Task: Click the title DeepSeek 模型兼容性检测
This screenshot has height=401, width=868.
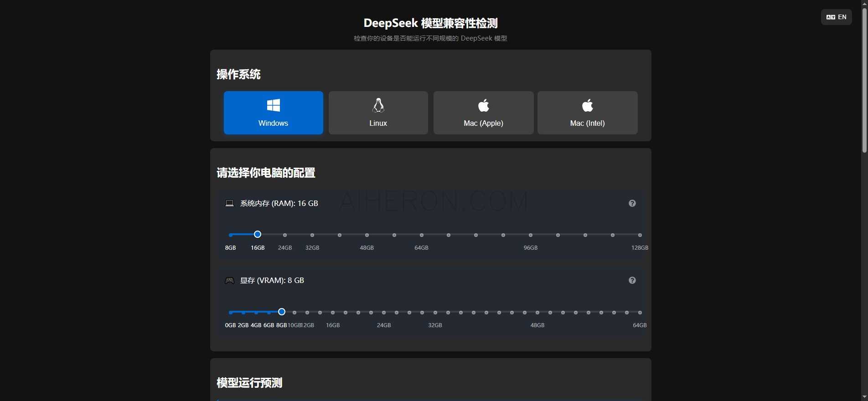Action: (x=431, y=23)
